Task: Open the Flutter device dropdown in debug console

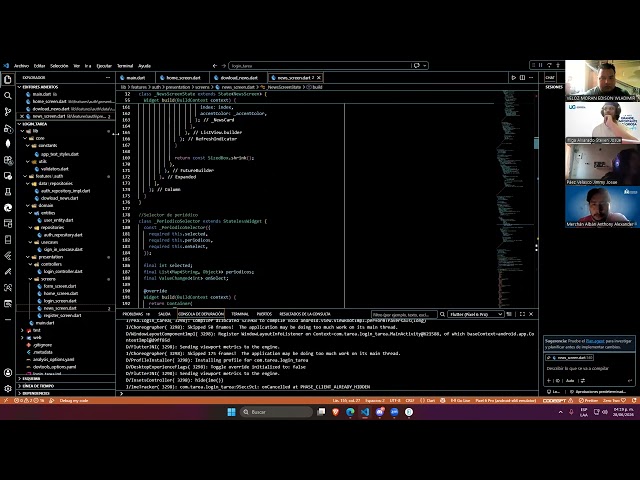Action: pyautogui.click(x=476, y=314)
